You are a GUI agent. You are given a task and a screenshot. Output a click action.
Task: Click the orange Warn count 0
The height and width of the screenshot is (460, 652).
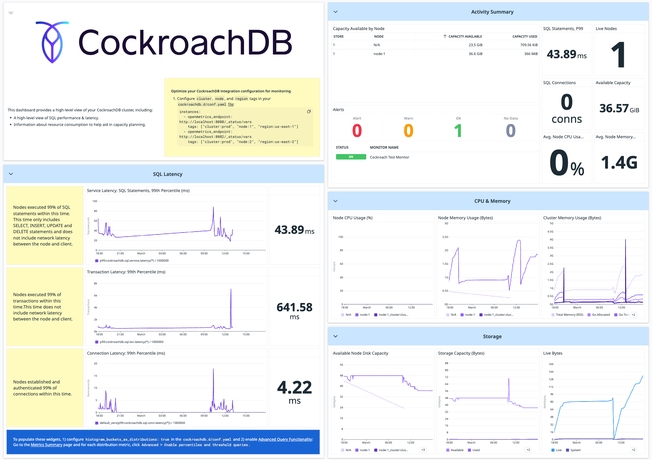coord(408,131)
